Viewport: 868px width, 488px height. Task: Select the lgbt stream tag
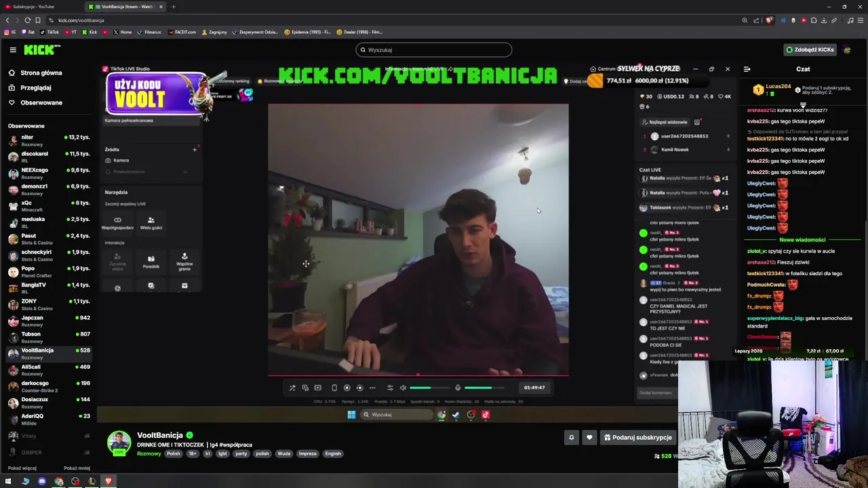pos(222,453)
